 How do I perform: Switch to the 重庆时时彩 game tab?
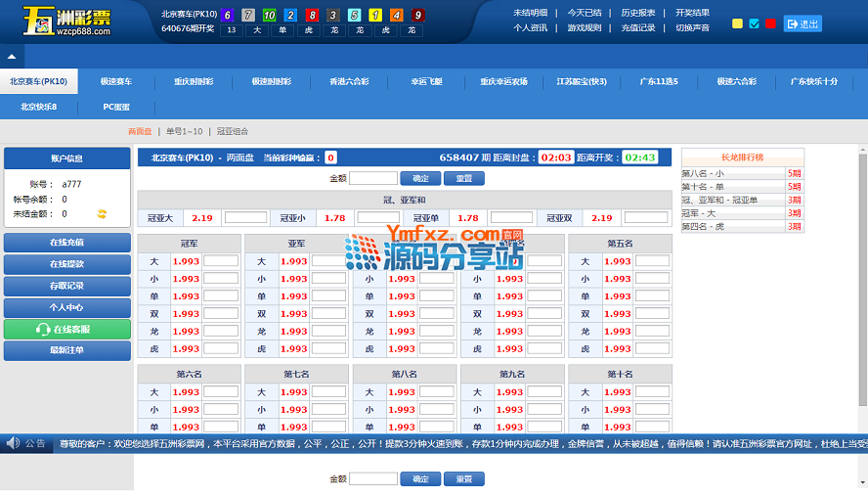point(192,82)
